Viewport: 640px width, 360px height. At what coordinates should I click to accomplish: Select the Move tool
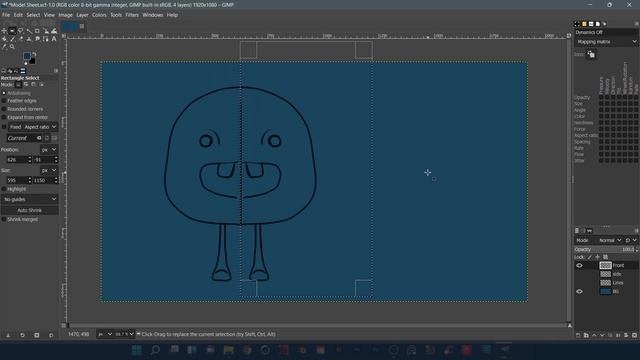[x=4, y=31]
